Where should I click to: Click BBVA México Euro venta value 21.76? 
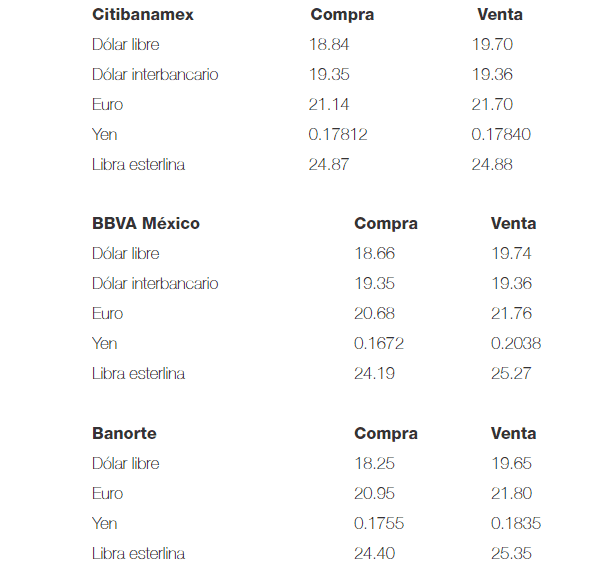click(511, 314)
